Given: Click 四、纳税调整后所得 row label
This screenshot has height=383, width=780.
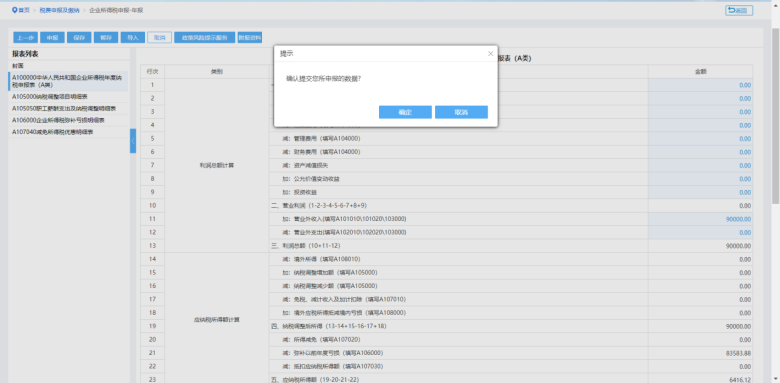Looking at the screenshot, I should tap(328, 326).
